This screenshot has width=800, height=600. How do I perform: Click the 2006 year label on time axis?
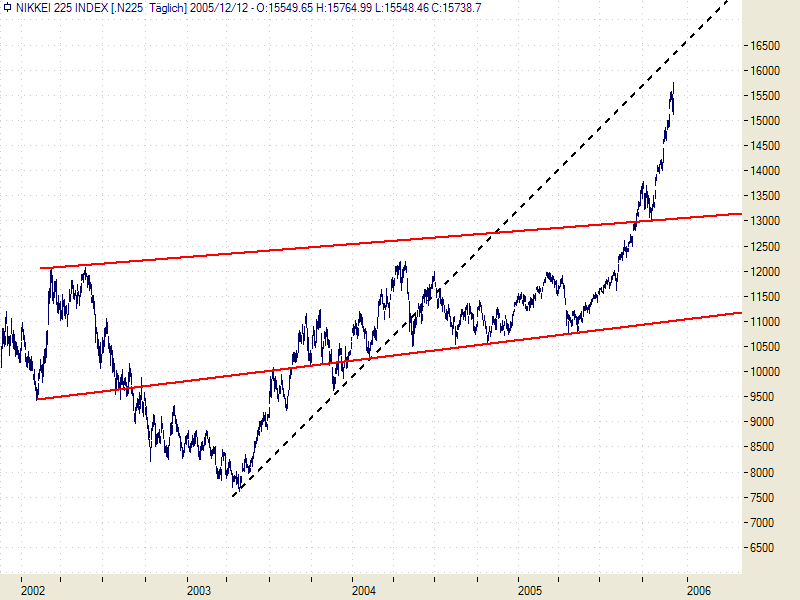(699, 591)
